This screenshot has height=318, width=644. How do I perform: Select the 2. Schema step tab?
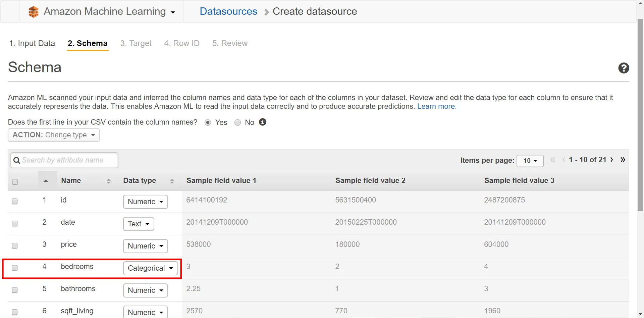pyautogui.click(x=88, y=43)
